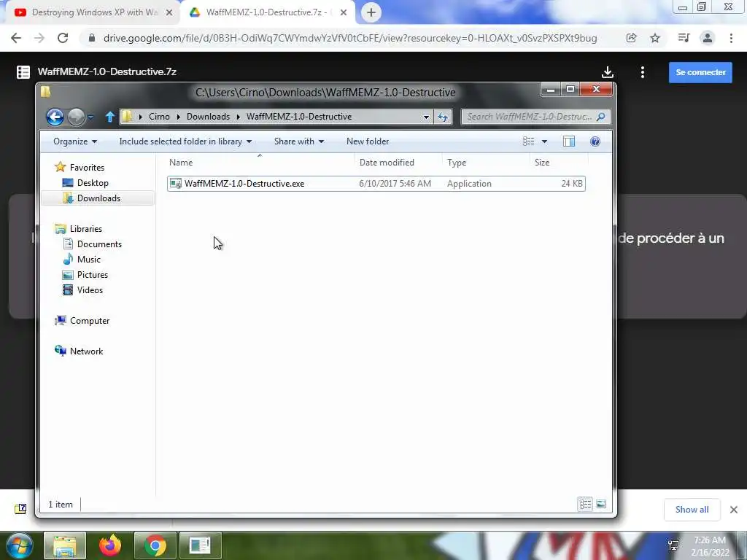The width and height of the screenshot is (747, 560).
Task: Open the view options dropdown arrow
Action: pos(544,141)
